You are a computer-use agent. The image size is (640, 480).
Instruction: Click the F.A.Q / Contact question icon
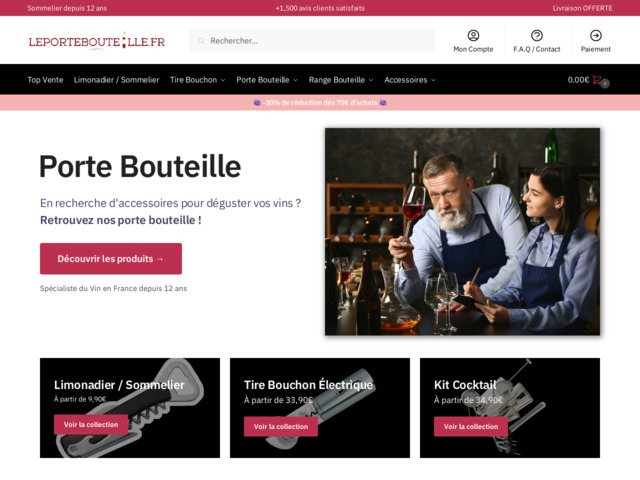tap(537, 36)
